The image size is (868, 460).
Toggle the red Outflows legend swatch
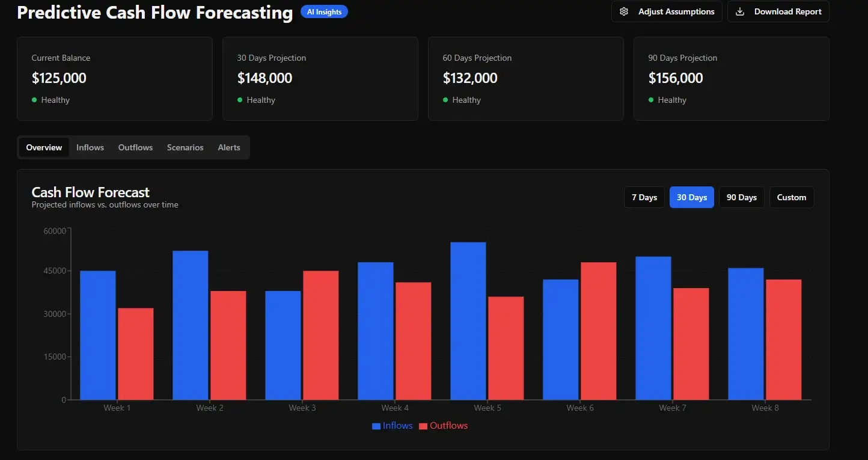tap(423, 426)
